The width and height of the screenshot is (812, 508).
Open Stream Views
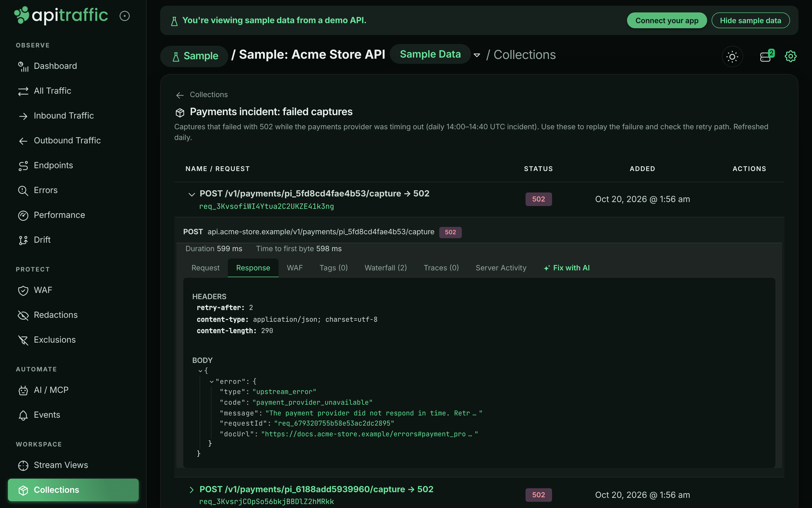[73, 465]
